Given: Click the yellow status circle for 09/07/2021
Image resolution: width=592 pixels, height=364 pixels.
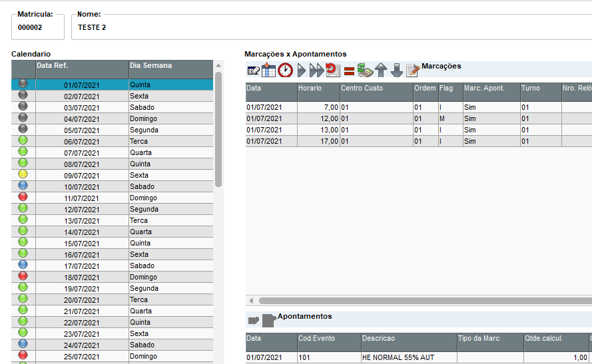Looking at the screenshot, I should pos(23,174).
